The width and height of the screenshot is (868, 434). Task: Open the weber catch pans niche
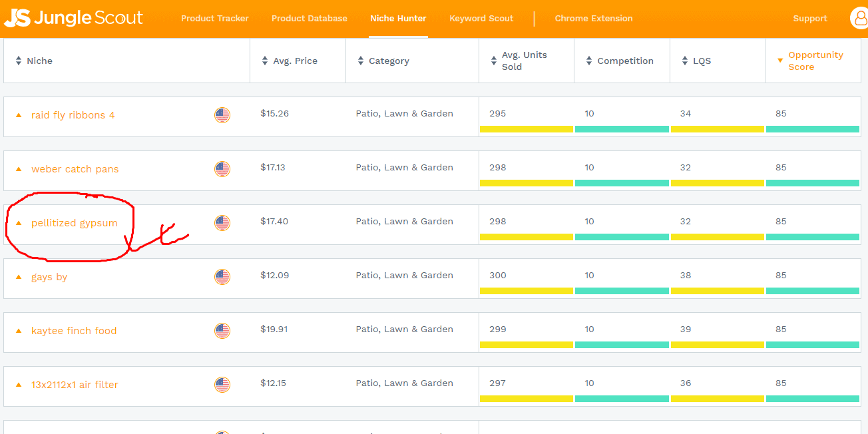[75, 169]
